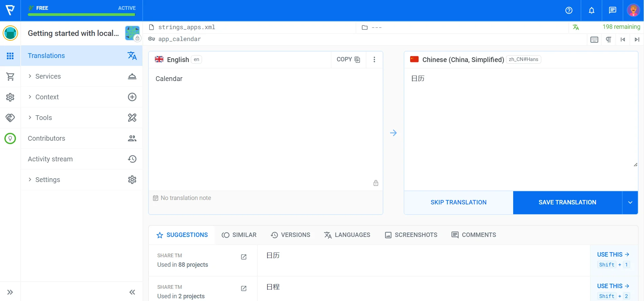This screenshot has width=644, height=301.
Task: Switch to the SCREENSHOTS tab
Action: tap(411, 235)
